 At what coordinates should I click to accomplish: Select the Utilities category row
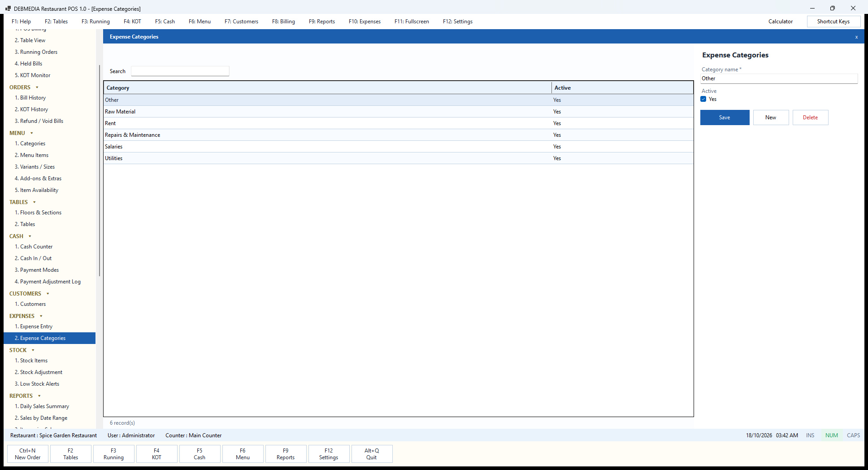399,158
